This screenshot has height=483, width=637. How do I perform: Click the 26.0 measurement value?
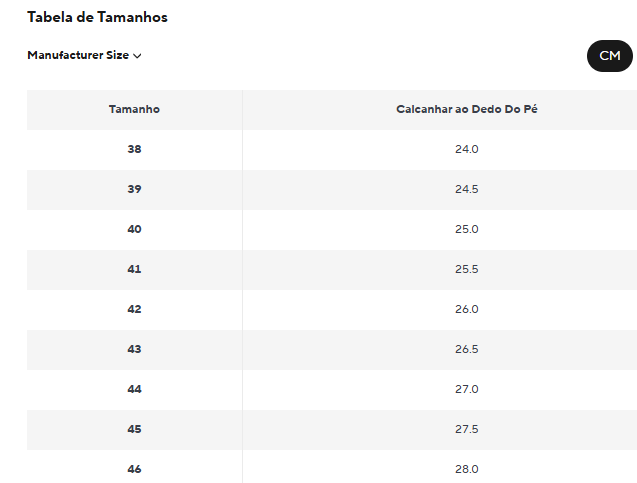(466, 309)
